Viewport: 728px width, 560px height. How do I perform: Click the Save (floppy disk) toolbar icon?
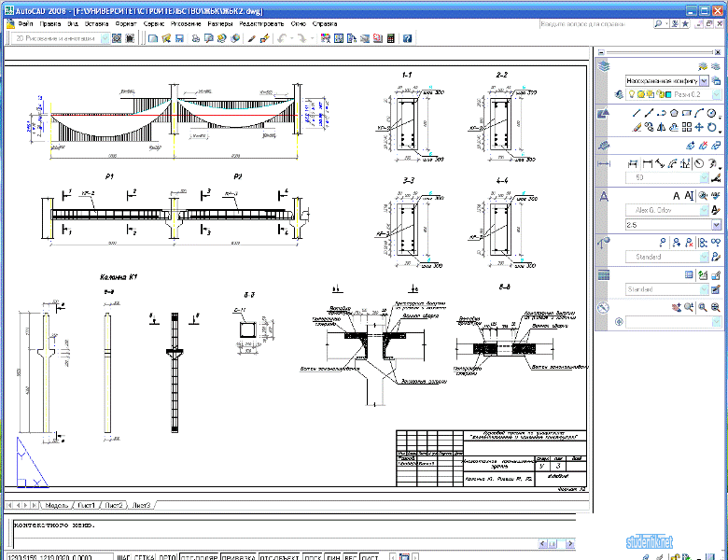pyautogui.click(x=179, y=38)
